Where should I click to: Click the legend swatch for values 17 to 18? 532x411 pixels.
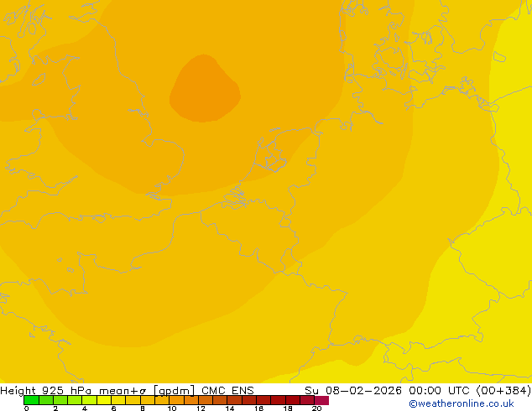pos(278,400)
